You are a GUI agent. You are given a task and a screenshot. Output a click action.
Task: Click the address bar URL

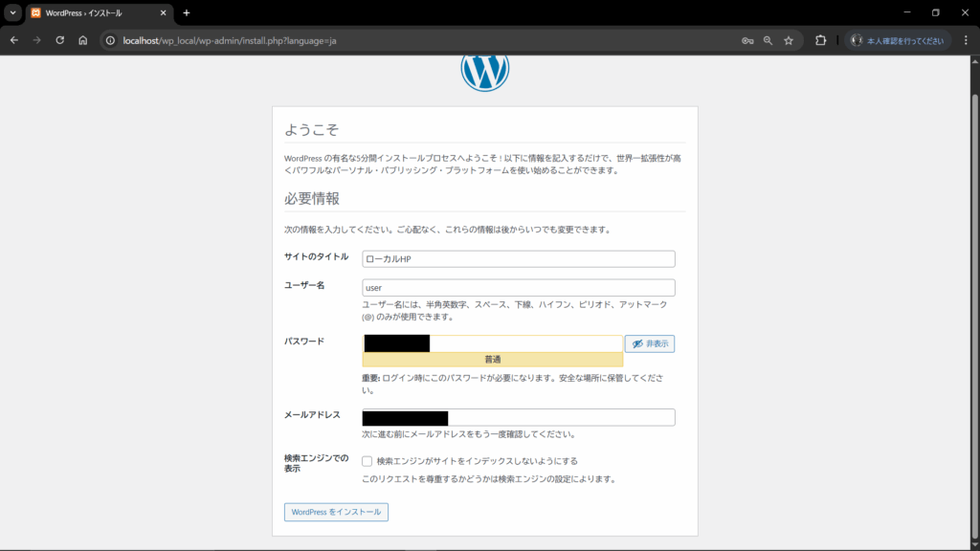230,40
